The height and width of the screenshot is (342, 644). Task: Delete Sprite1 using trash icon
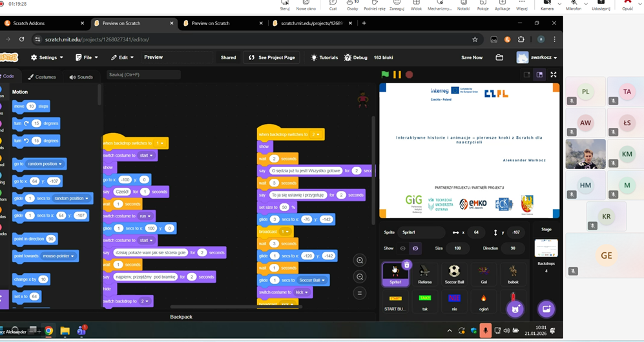pos(406,265)
